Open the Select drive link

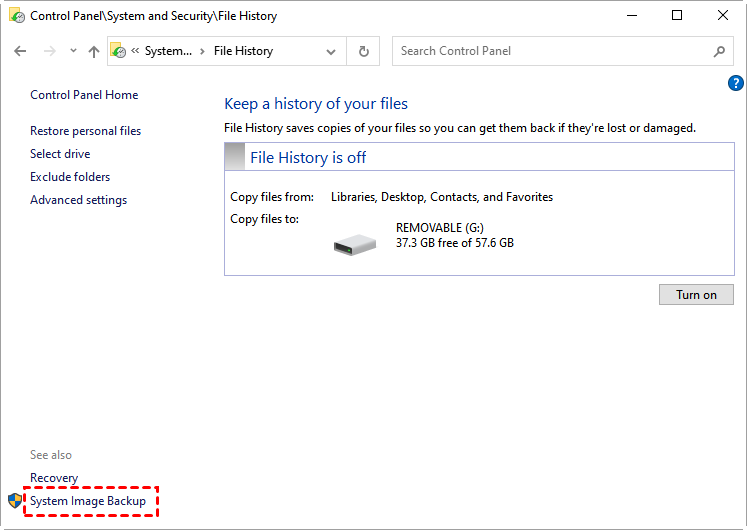(60, 154)
